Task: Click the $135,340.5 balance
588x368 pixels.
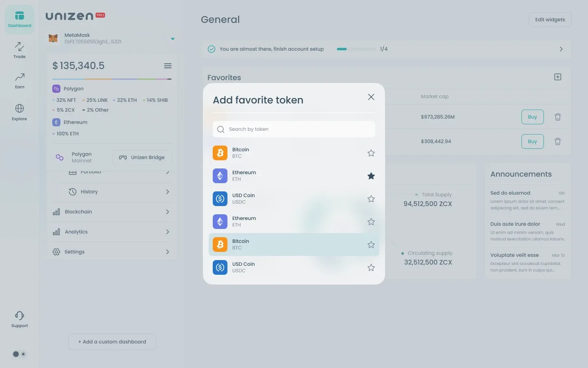Action: (x=78, y=66)
